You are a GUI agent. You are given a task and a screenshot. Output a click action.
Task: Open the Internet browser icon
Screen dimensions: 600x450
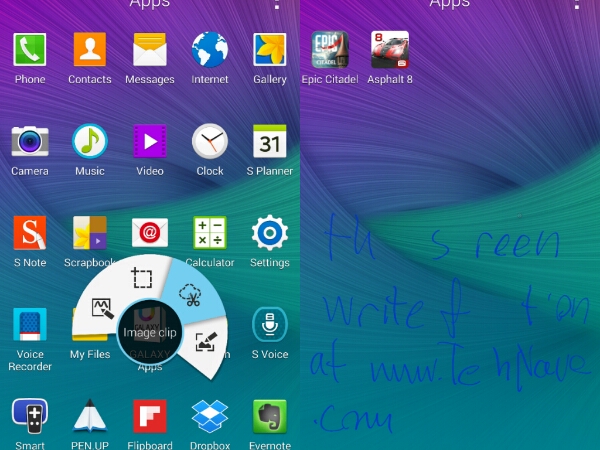click(210, 50)
